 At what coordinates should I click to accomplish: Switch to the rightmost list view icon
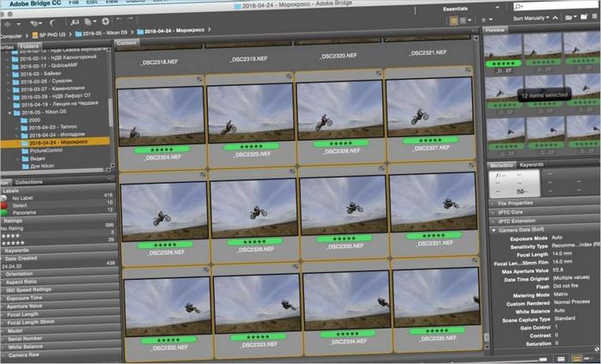(590, 358)
